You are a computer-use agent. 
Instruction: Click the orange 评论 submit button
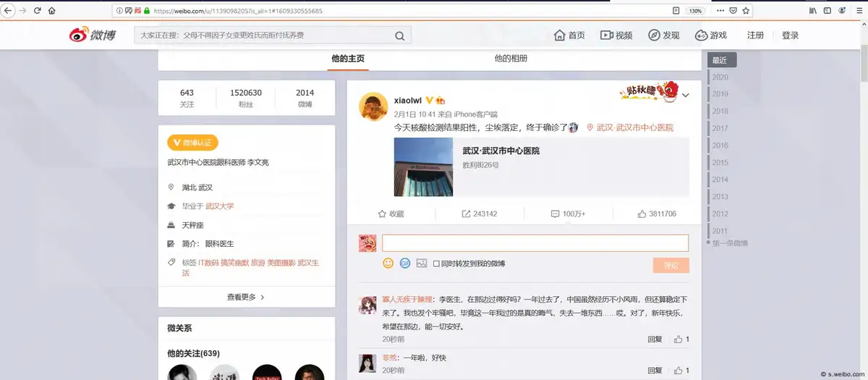(x=671, y=265)
